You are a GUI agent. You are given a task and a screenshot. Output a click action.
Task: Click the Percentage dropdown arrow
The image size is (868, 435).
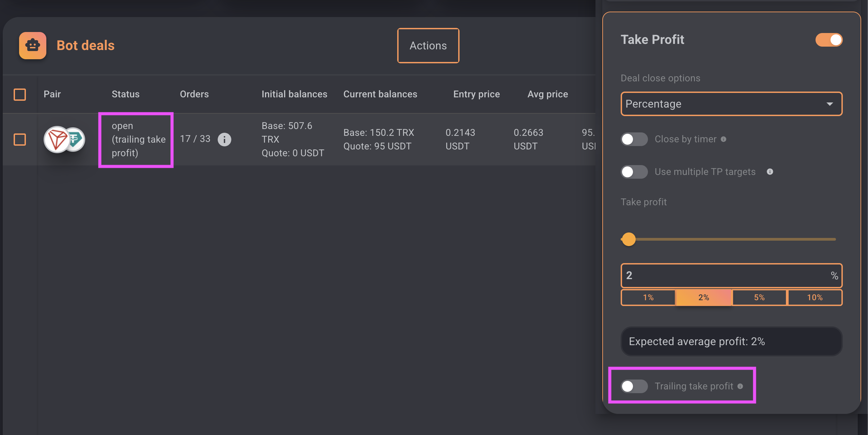click(x=830, y=104)
